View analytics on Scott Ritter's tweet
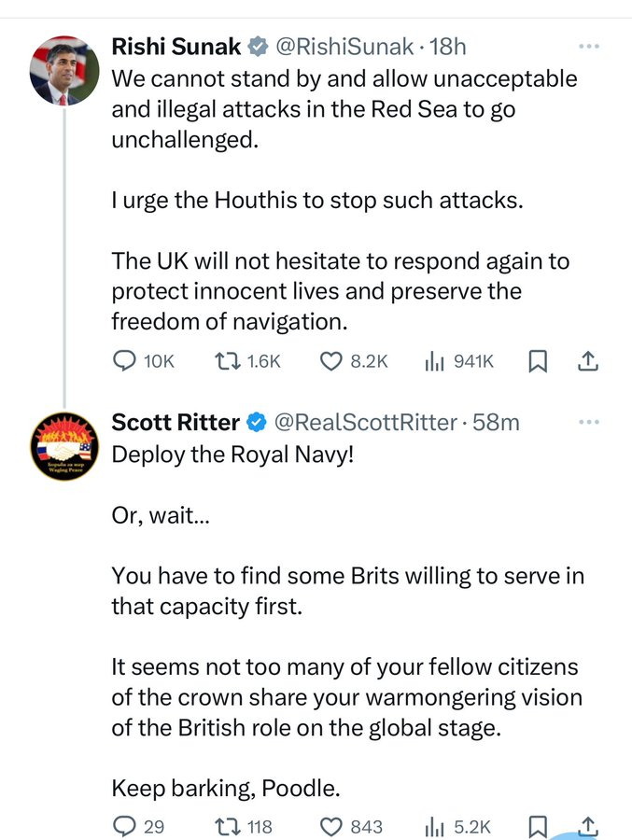The image size is (632, 840). click(x=434, y=826)
